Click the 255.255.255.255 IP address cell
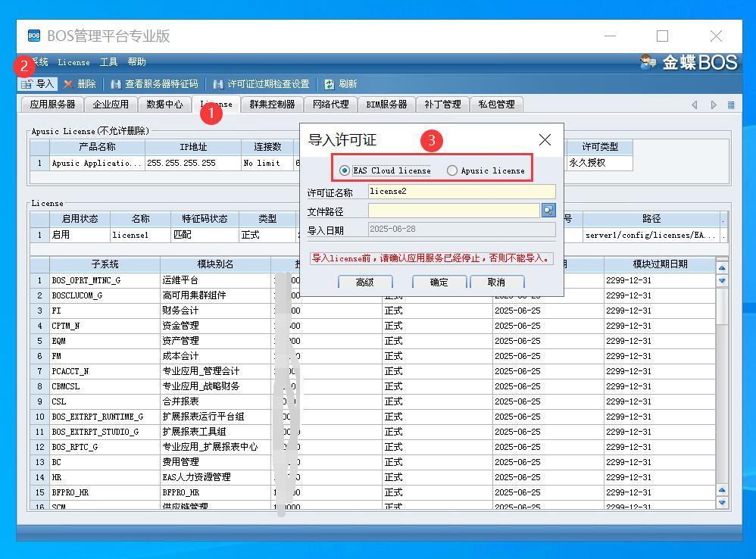The image size is (756, 559). tap(193, 163)
